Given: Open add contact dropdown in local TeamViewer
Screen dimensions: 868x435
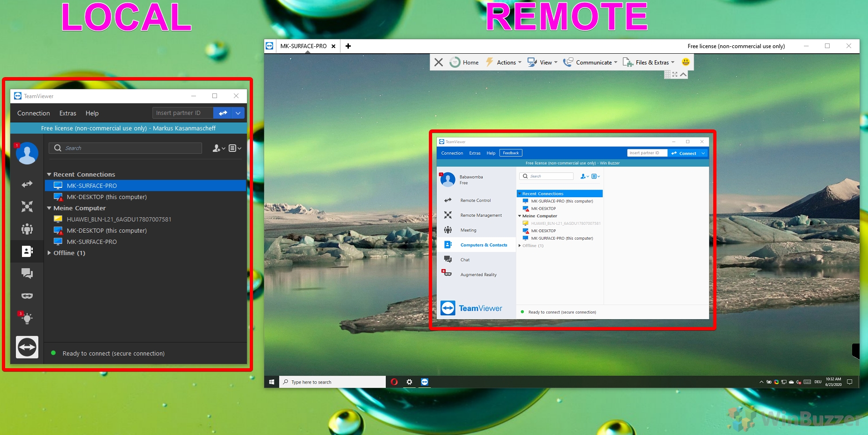Looking at the screenshot, I should 218,148.
